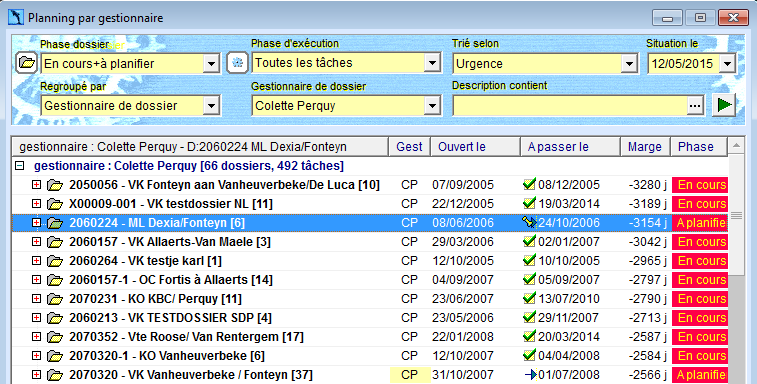This screenshot has height=384, width=757.
Task: Expand dossier 2060157-1 OC Fortis à Allaerts
Action: pos(36,280)
